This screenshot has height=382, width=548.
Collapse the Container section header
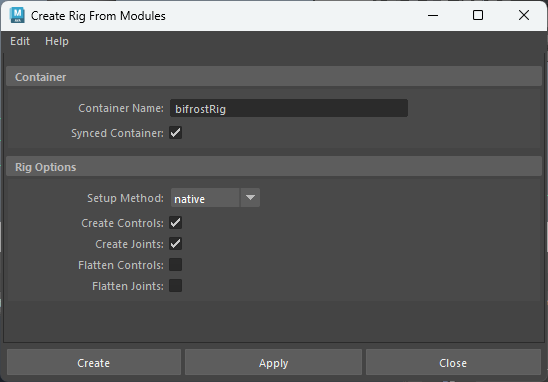point(274,77)
